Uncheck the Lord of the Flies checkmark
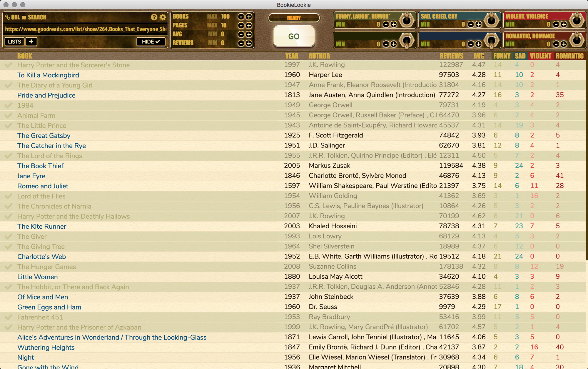The image size is (588, 369). pos(9,196)
